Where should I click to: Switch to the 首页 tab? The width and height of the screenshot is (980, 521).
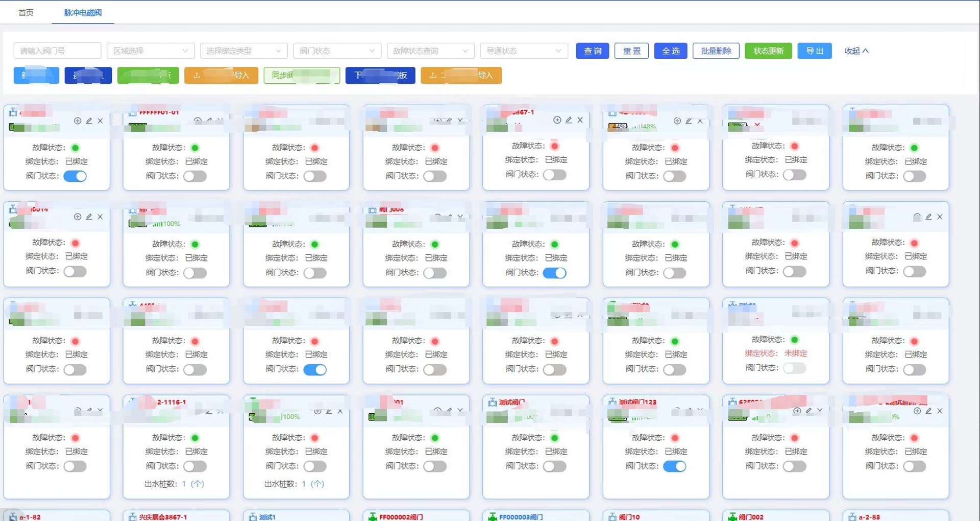click(26, 13)
